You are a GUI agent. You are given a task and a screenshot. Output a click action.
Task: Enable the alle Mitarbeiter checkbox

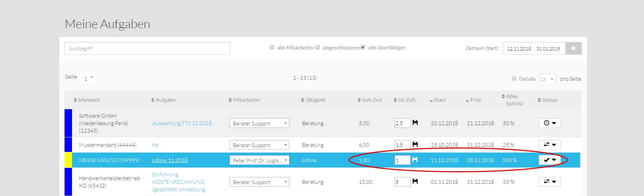coord(272,47)
